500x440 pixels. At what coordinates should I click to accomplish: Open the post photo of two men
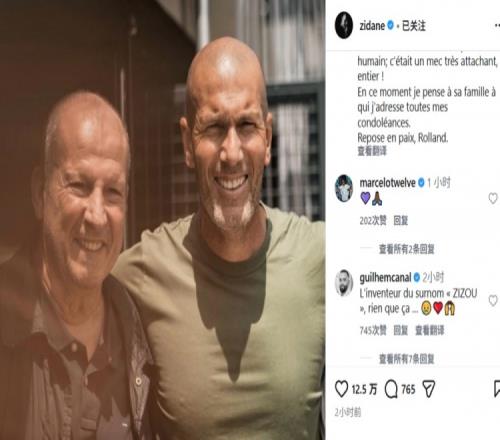coord(162,220)
